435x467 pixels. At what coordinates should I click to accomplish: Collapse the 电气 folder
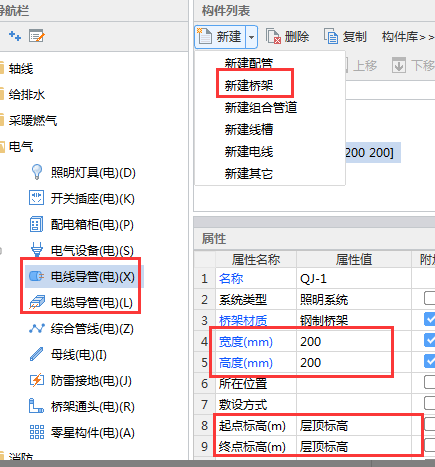tap(2, 146)
